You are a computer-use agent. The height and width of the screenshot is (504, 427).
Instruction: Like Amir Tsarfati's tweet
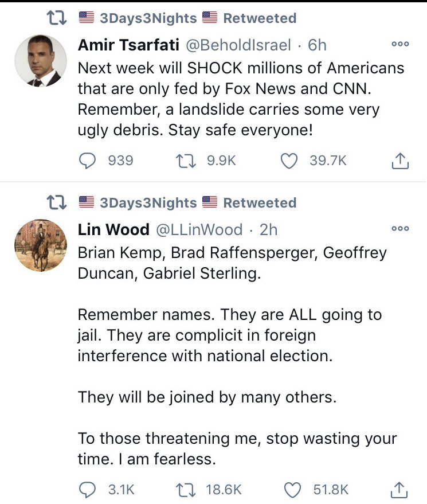tap(289, 161)
